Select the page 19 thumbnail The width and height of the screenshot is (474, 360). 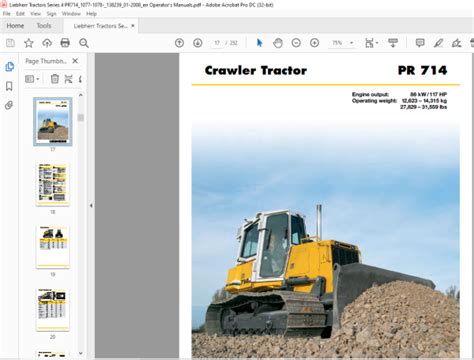click(53, 247)
